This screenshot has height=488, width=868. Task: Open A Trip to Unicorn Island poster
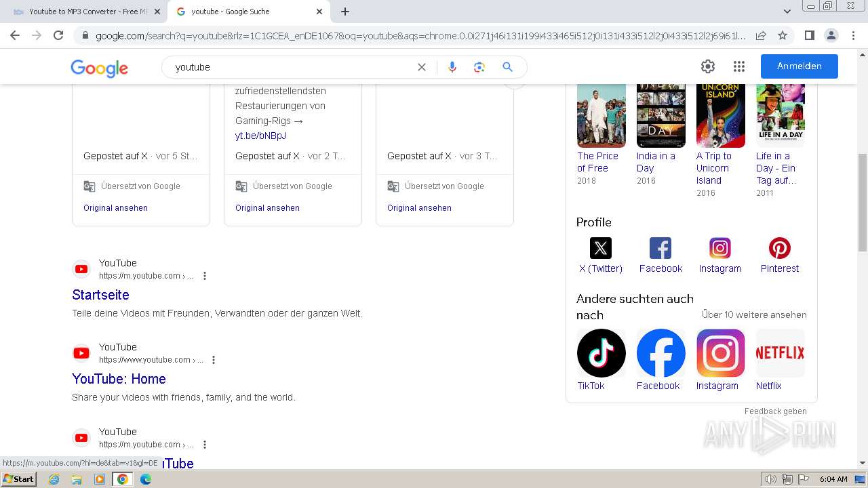[x=721, y=115]
